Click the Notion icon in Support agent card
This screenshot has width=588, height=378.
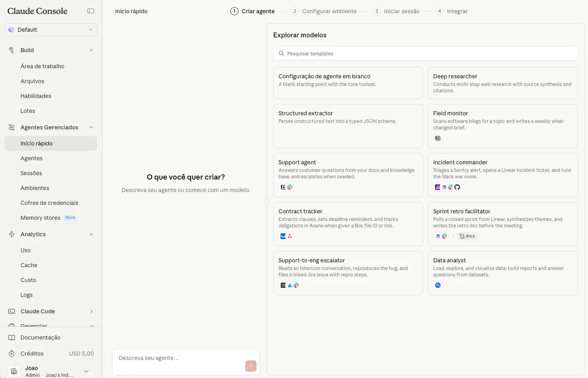click(x=283, y=188)
